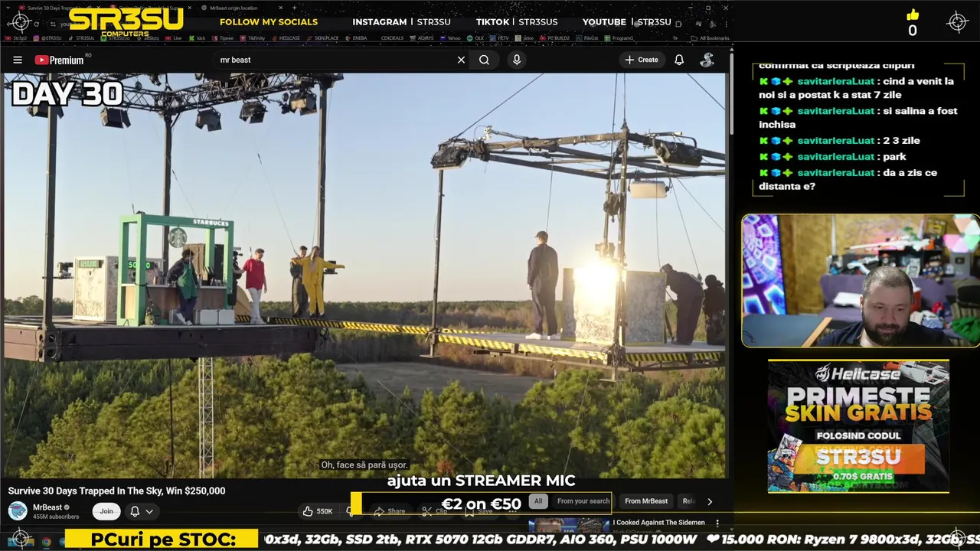Click the Join membership button
980x551 pixels.
pos(106,511)
